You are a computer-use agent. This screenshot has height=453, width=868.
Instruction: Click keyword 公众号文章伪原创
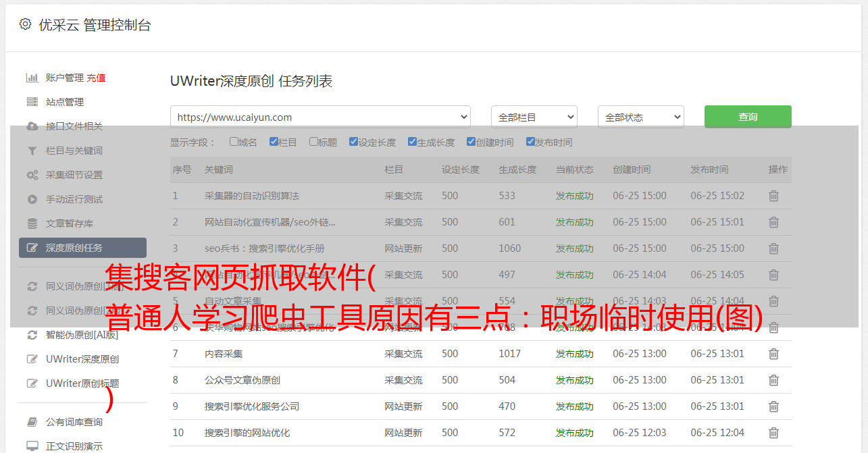coord(242,380)
